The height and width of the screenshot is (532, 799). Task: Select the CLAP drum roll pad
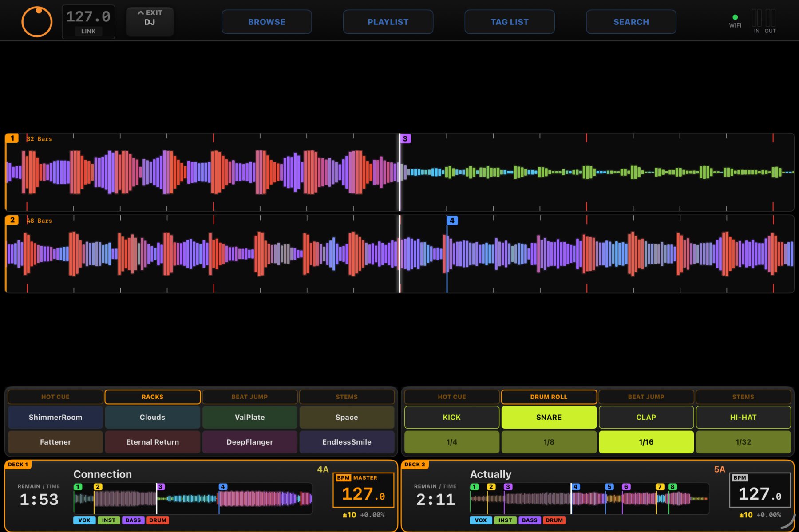click(x=646, y=417)
